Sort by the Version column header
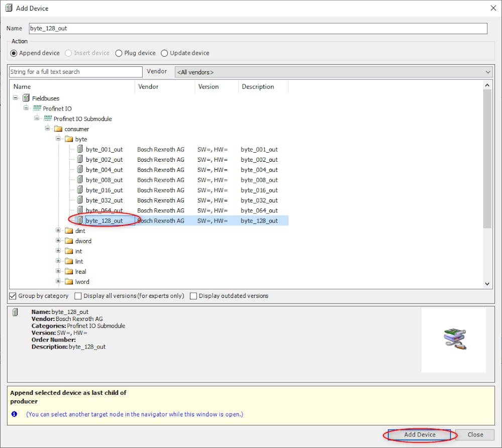 217,87
